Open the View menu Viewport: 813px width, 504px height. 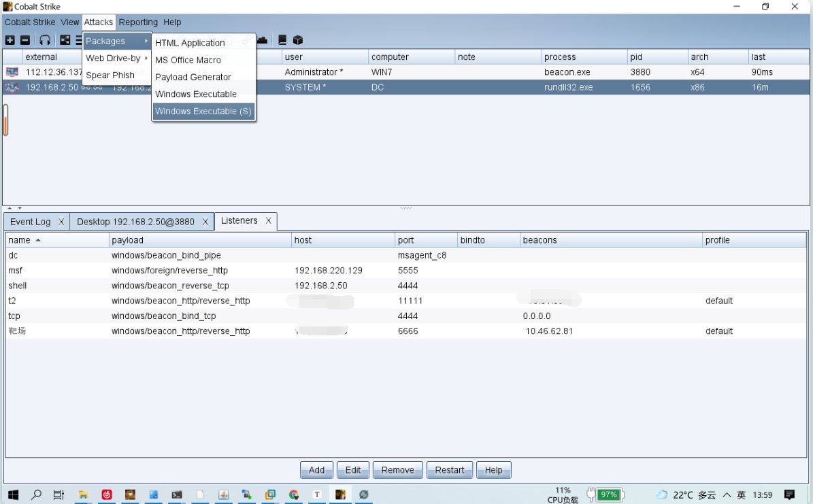69,22
